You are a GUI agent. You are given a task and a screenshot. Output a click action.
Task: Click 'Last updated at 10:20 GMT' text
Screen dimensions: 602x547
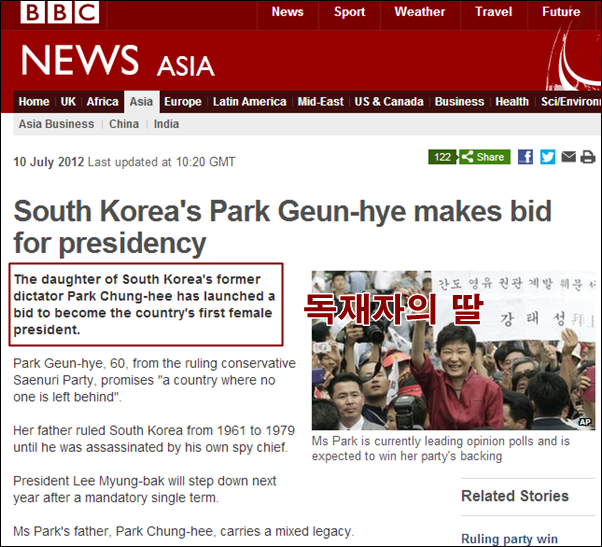(161, 162)
